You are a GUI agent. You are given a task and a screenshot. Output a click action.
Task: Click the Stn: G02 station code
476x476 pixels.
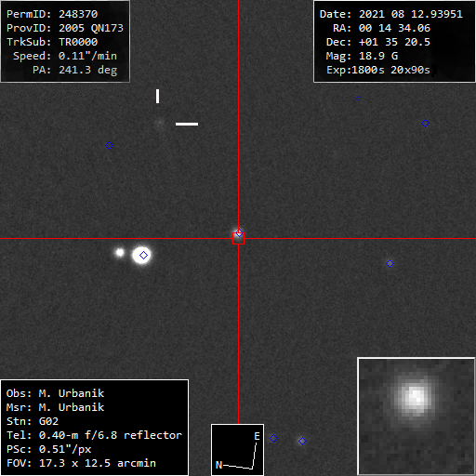(x=33, y=421)
